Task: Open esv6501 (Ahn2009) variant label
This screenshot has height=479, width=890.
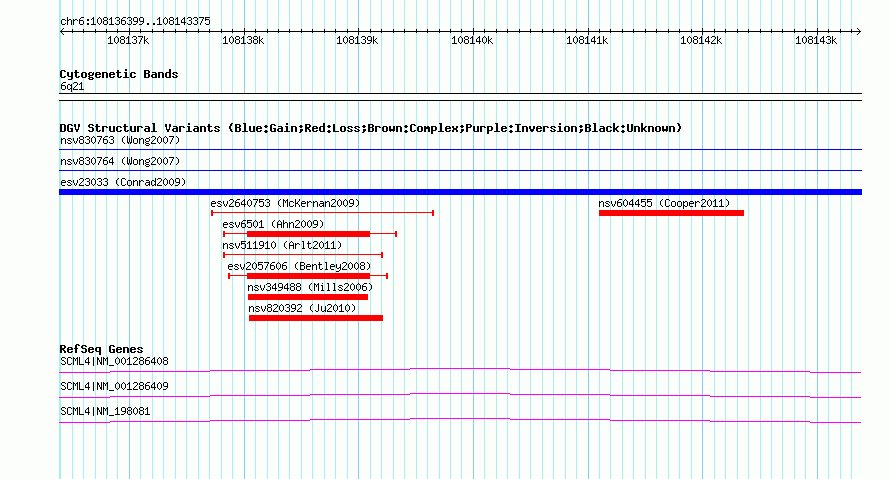Action: click(x=273, y=224)
